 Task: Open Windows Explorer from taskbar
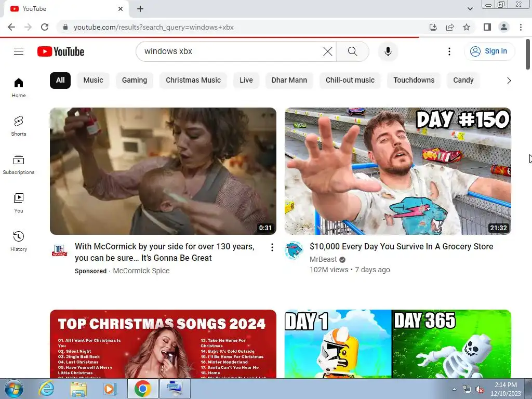point(78,389)
